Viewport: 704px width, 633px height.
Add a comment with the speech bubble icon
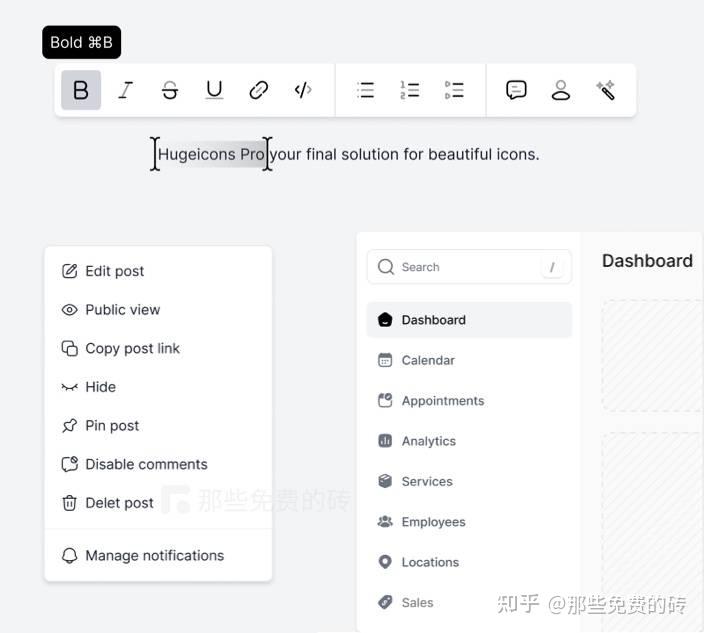(x=516, y=90)
